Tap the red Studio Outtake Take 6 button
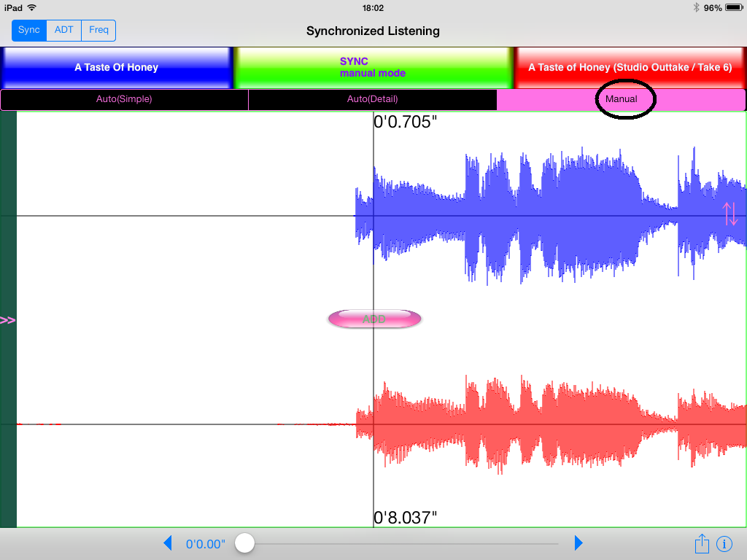Viewport: 747px width, 560px height. click(630, 68)
